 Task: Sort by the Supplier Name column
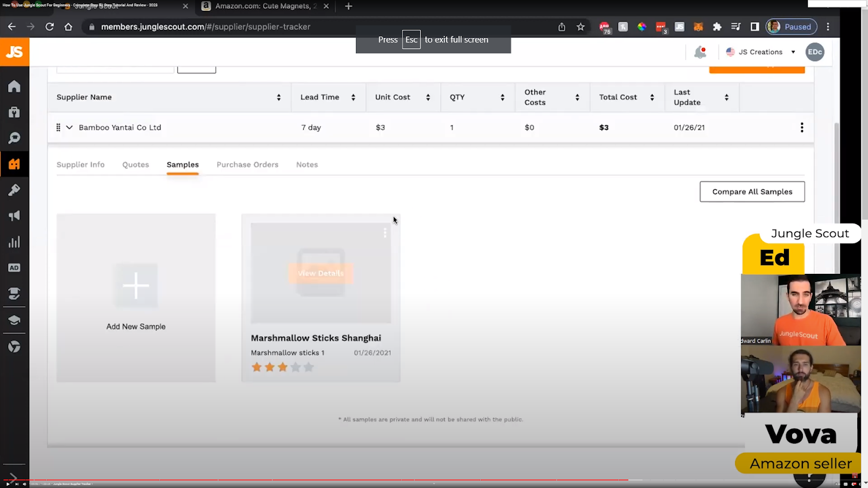279,98
